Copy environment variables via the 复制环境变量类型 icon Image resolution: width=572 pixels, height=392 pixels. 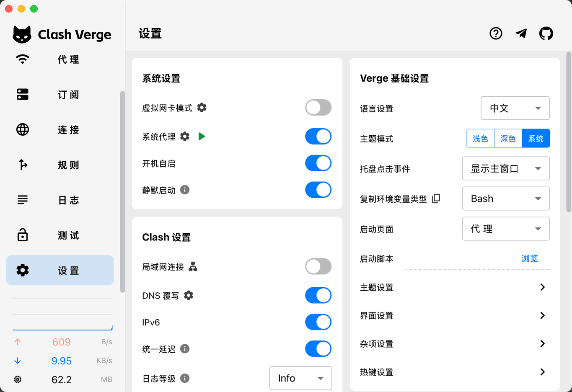(x=436, y=199)
